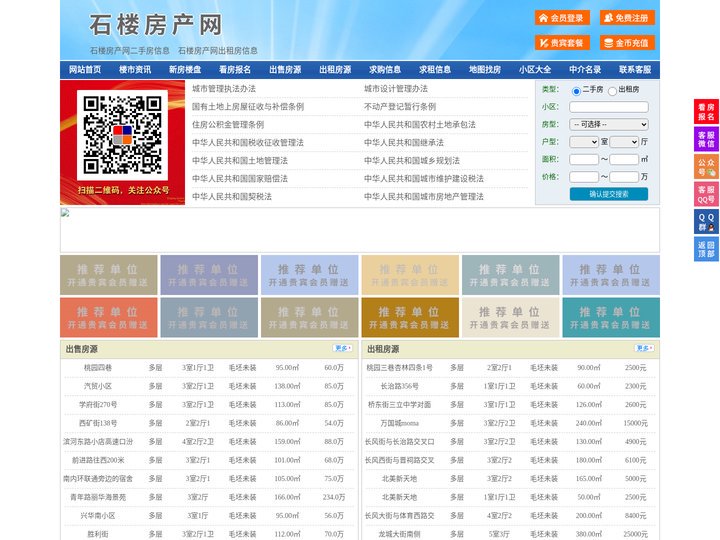720x540 pixels.
Task: Click the minimum 面积 input field
Action: pyautogui.click(x=584, y=159)
